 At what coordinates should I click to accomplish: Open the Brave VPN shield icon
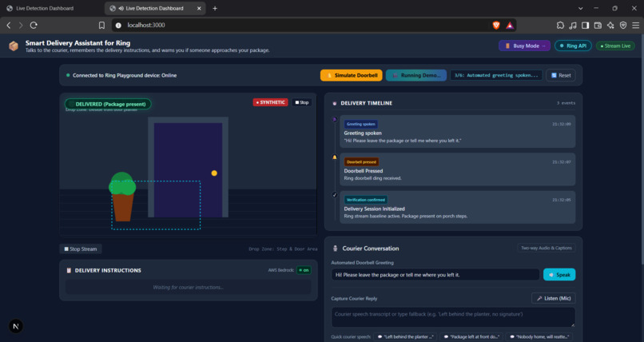[623, 25]
